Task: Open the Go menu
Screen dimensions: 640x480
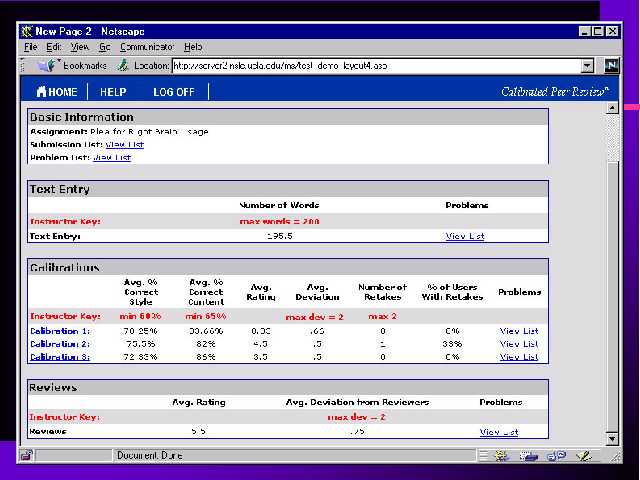Action: (x=104, y=47)
